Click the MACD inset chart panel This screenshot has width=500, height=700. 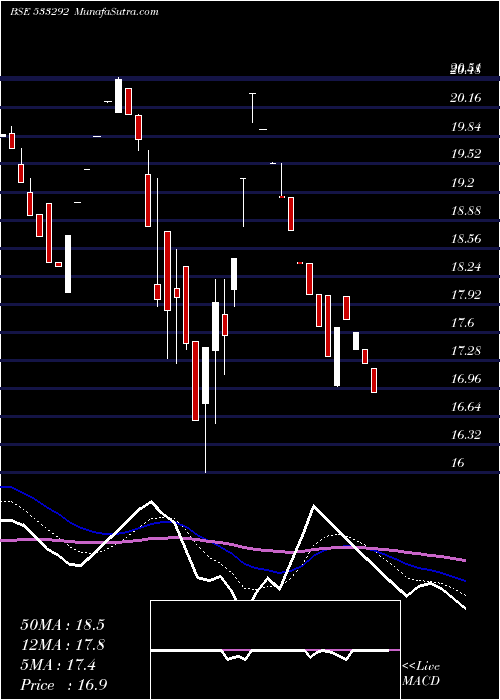point(275,650)
